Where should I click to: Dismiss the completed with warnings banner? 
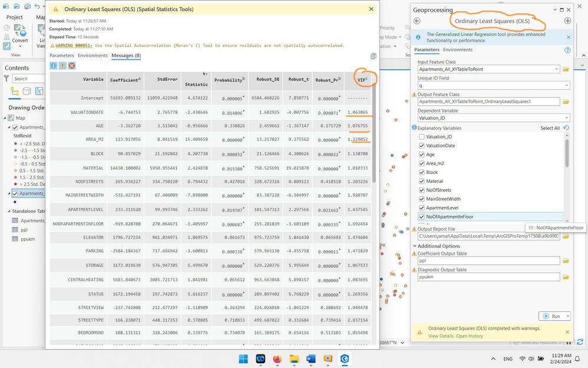pyautogui.click(x=567, y=332)
